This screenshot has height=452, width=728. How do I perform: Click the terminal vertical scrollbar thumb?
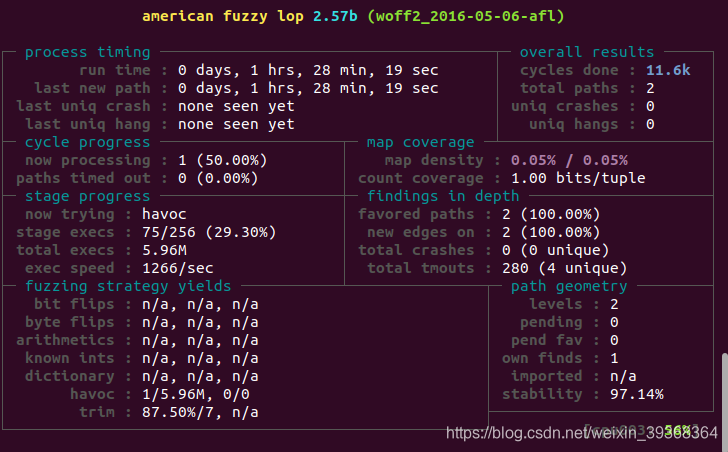tap(724, 403)
